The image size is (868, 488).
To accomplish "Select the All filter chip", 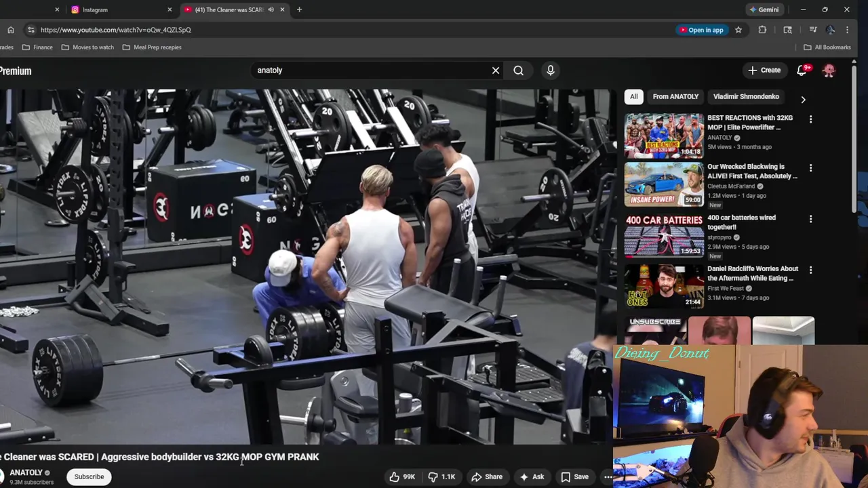I will coord(633,97).
